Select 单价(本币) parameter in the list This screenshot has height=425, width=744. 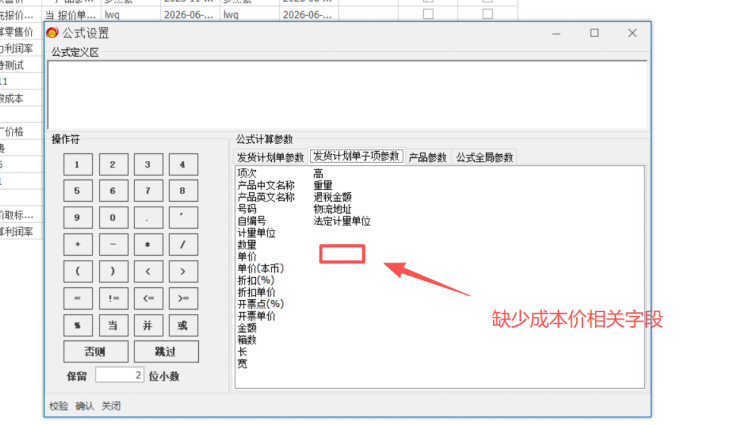pos(260,268)
